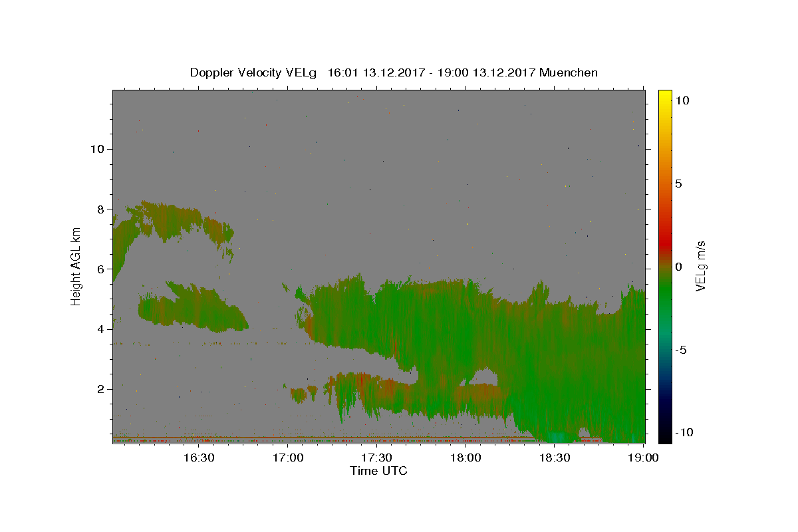Click the colorbar tick label 5
This screenshot has height=532, width=798.
[678, 184]
